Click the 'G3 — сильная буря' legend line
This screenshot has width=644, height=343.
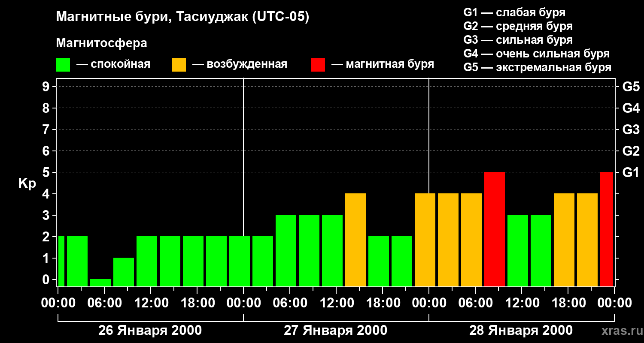click(518, 40)
